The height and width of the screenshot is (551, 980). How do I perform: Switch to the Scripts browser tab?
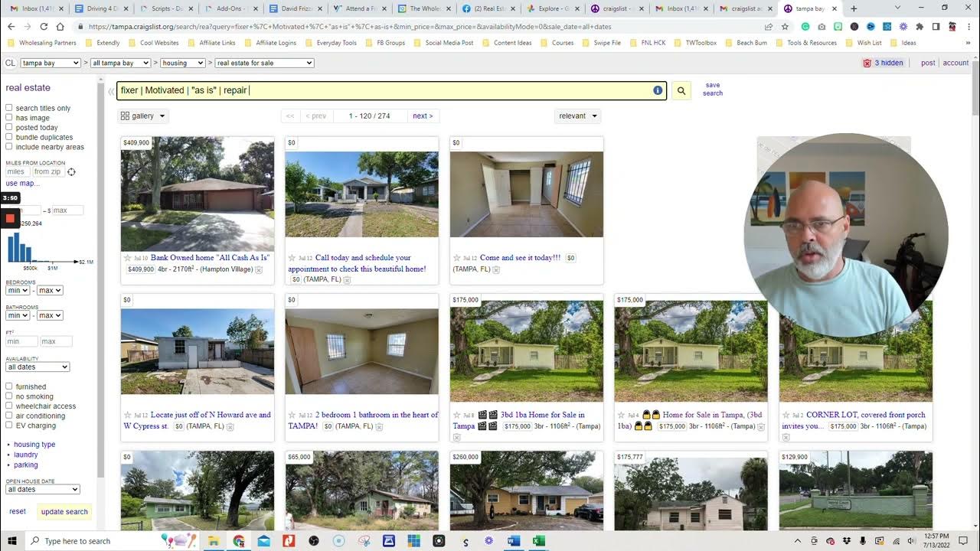click(x=167, y=8)
